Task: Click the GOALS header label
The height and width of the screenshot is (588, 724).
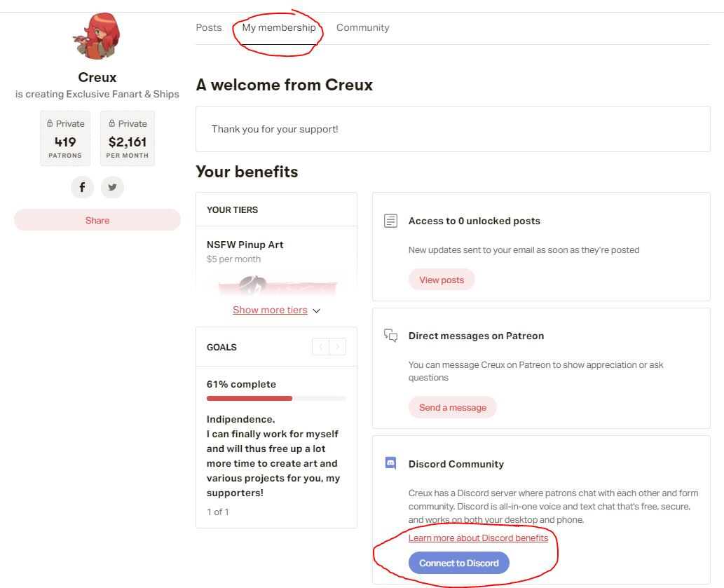Action: 221,348
